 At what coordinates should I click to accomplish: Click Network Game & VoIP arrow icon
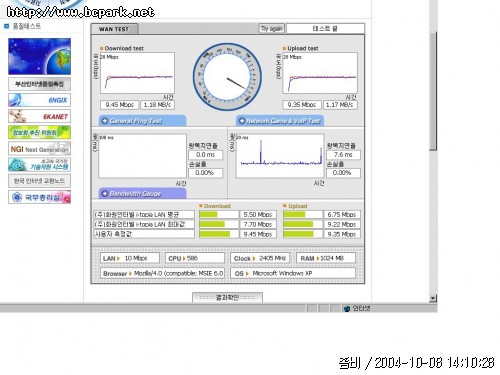pyautogui.click(x=242, y=121)
